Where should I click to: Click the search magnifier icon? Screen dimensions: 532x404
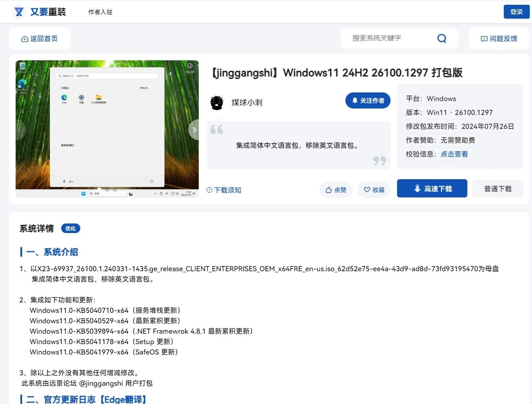[x=442, y=38]
